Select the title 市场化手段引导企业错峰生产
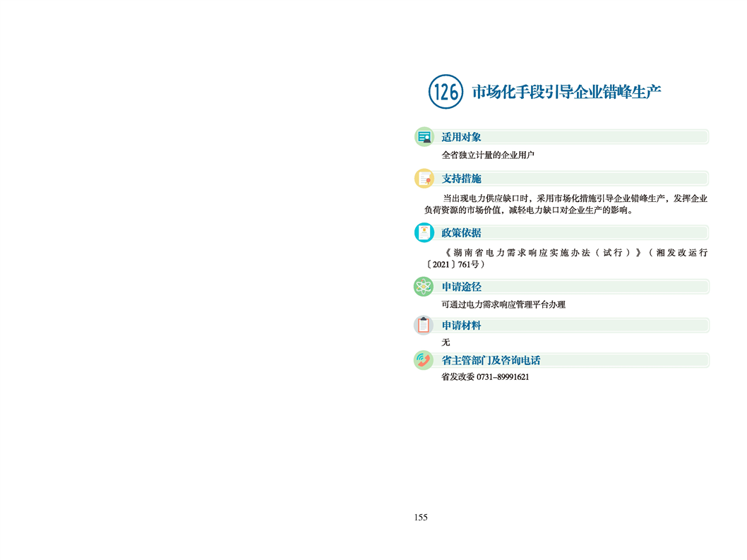This screenshot has width=747, height=560. point(566,92)
